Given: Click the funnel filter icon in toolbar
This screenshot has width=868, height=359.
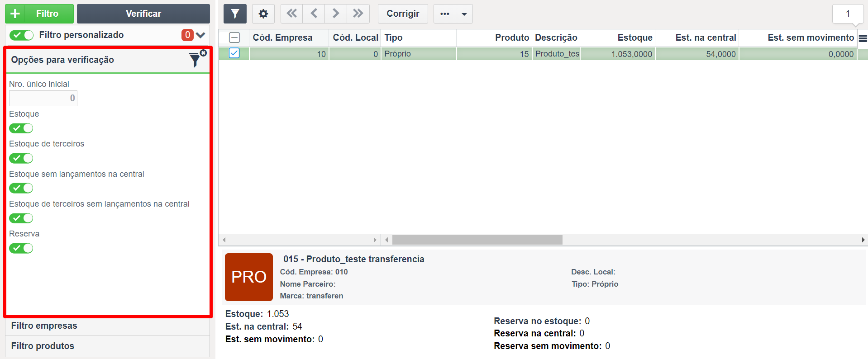Looking at the screenshot, I should tap(235, 14).
